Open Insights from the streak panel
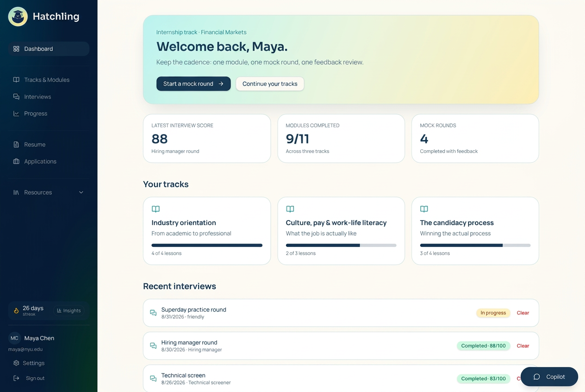 pyautogui.click(x=68, y=311)
